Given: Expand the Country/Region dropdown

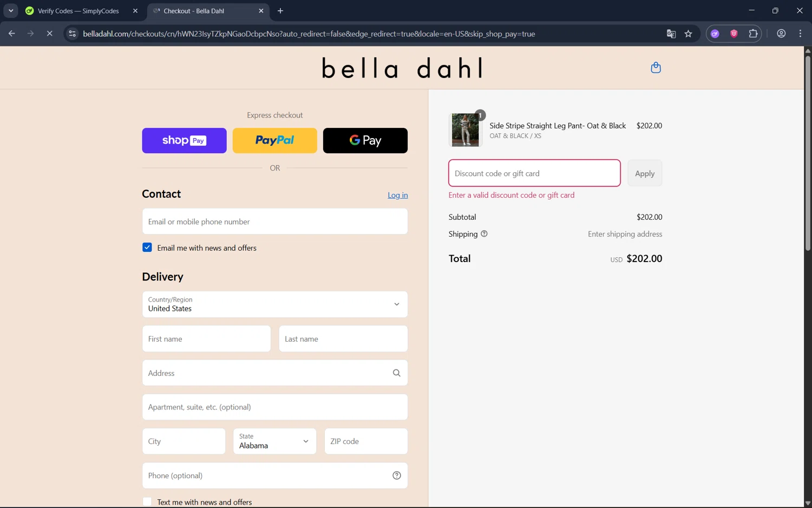Looking at the screenshot, I should (275, 304).
